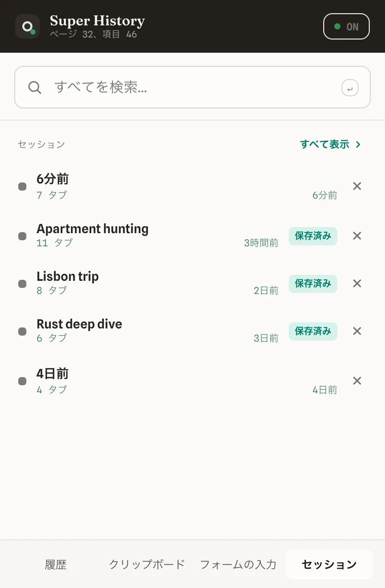The image size is (385, 588).
Task: Click the Super History logo icon
Action: (27, 26)
